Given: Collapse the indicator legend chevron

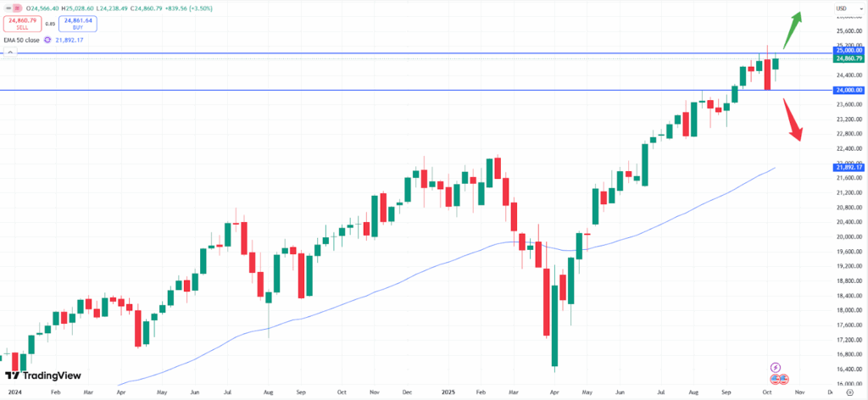Looking at the screenshot, I should click(10, 53).
